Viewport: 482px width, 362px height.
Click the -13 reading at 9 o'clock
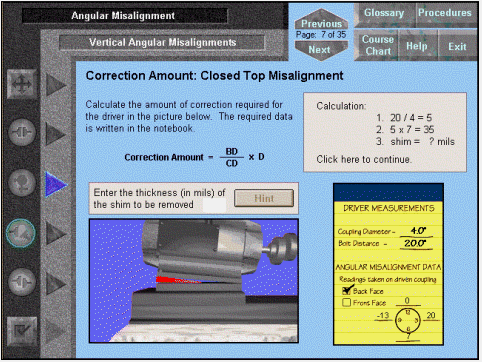point(383,315)
